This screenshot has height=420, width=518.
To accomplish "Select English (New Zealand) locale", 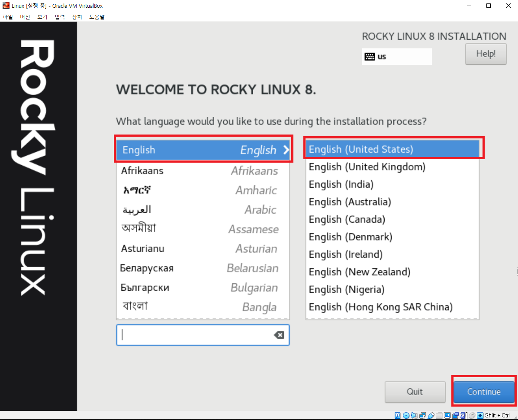I will 393,272.
